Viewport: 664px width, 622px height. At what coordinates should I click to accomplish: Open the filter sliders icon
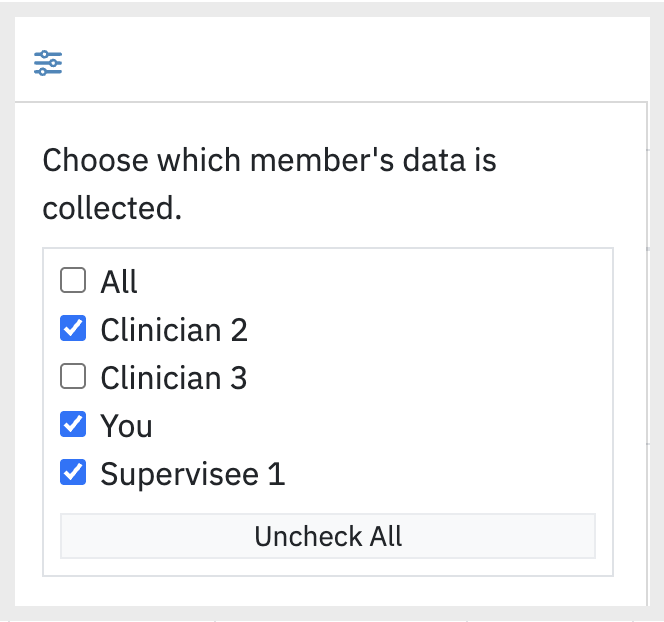(x=48, y=63)
